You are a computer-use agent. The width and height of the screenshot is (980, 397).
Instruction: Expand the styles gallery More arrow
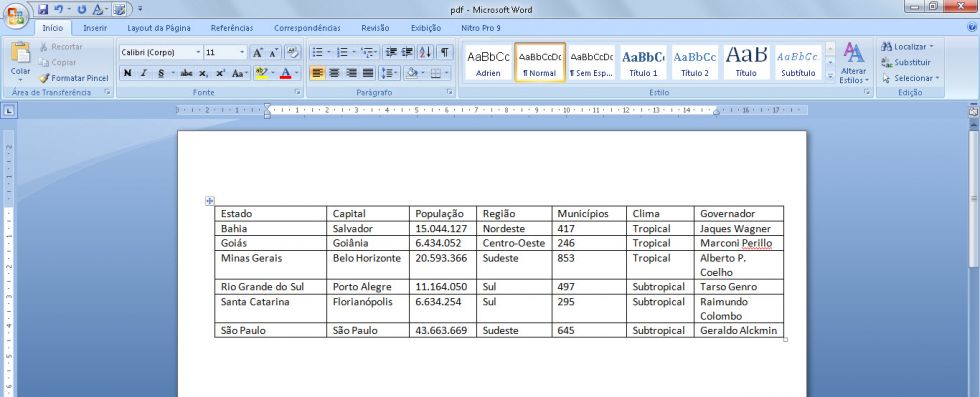[831, 76]
